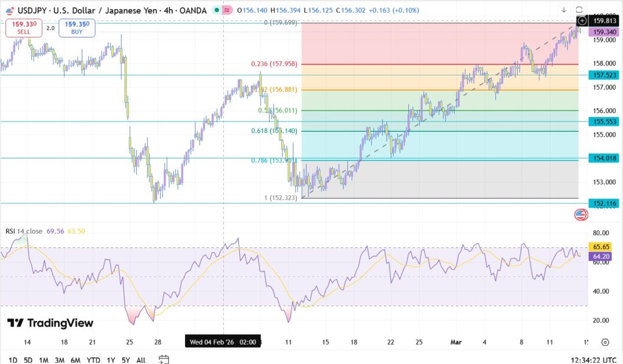The height and width of the screenshot is (364, 623).
Task: Click the RSI 14 close indicator label
Action: [24, 231]
